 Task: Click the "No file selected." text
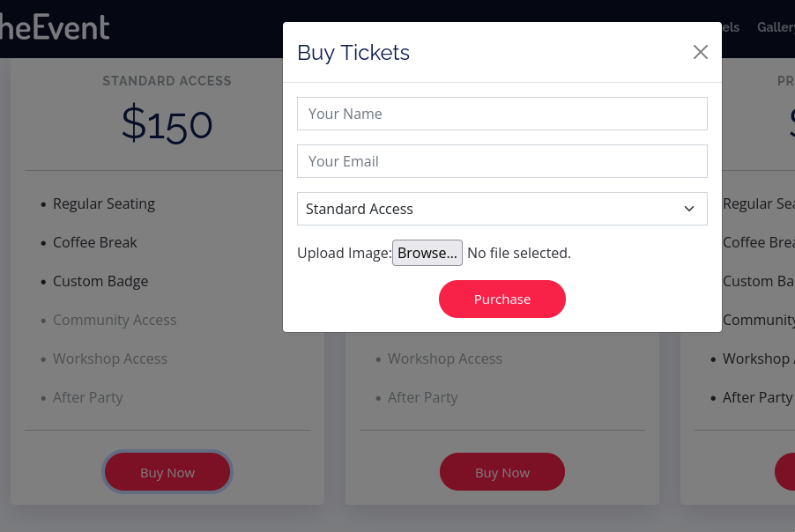[519, 253]
